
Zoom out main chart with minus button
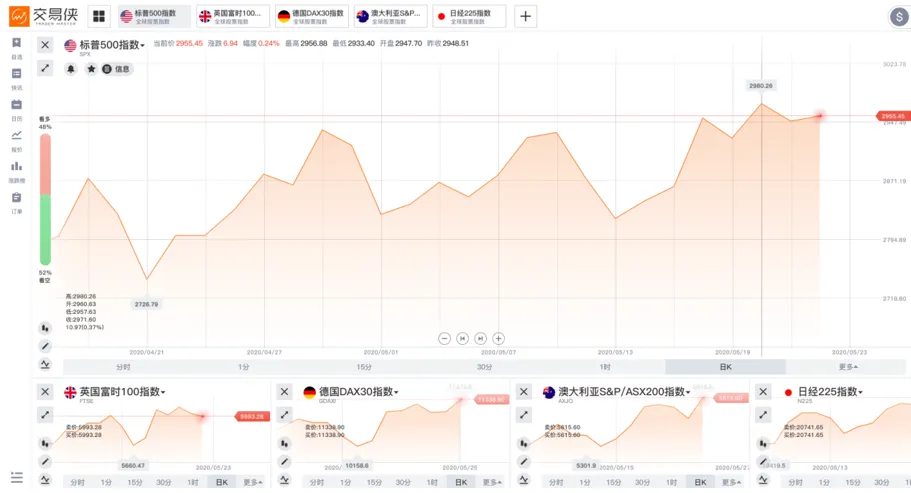[x=444, y=339]
